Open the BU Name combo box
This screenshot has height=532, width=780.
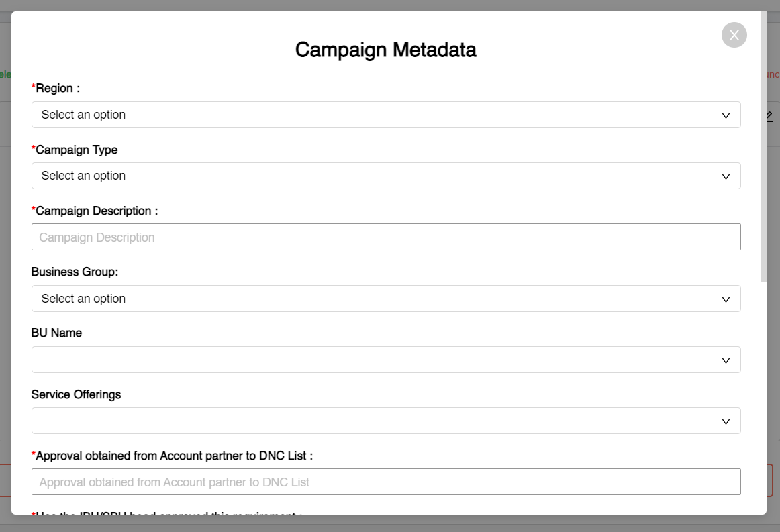tap(386, 360)
